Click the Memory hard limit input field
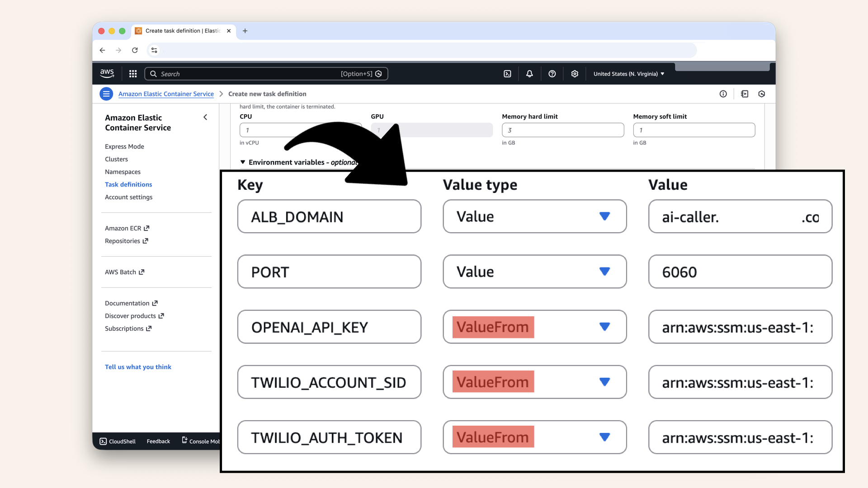Image resolution: width=868 pixels, height=488 pixels. pyautogui.click(x=562, y=130)
